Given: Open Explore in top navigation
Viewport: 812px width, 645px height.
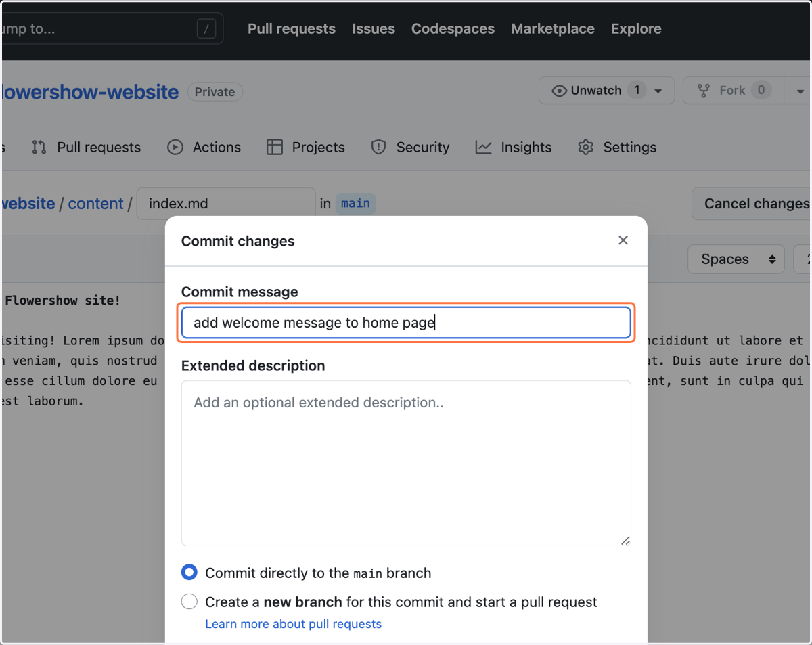Looking at the screenshot, I should tap(636, 29).
